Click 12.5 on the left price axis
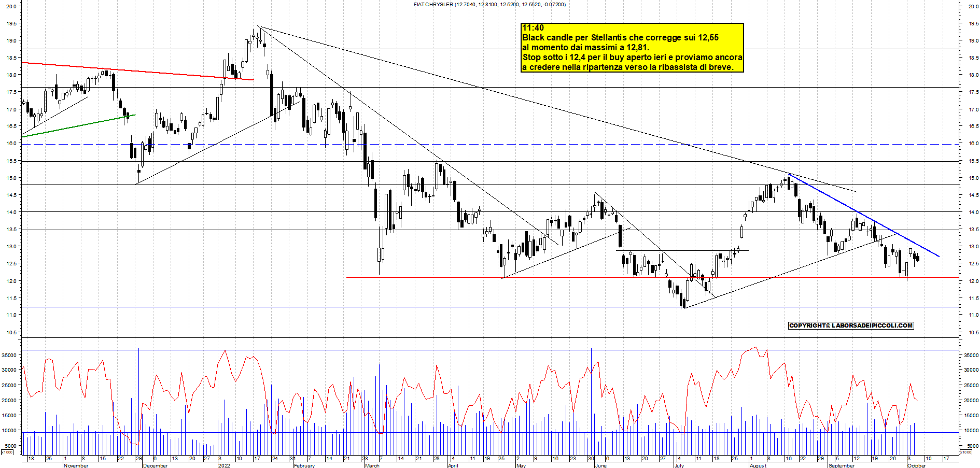980x468 pixels. coord(11,264)
